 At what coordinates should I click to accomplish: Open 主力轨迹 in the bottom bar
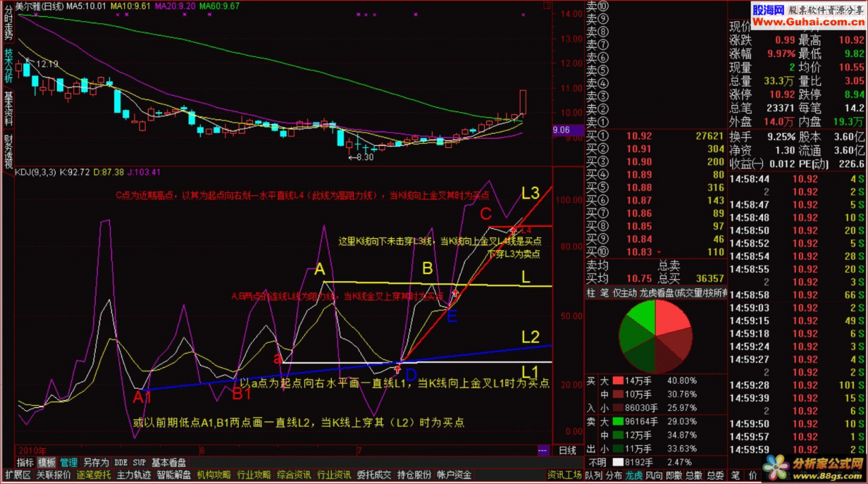point(134,475)
